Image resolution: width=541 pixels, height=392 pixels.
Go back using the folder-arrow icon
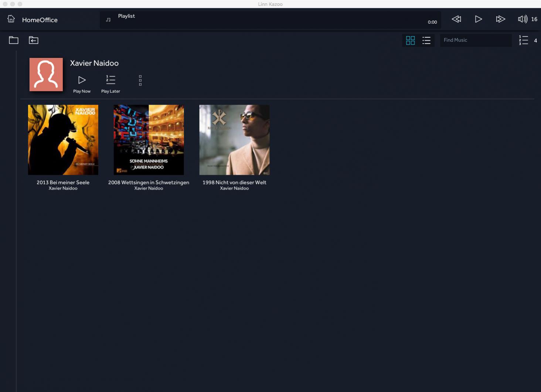click(34, 40)
